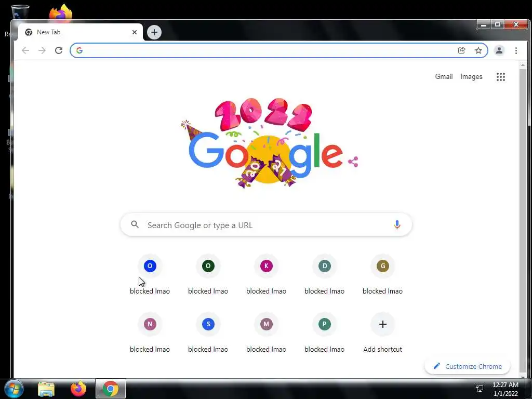
Task: Open the Firefox desktop shortcut icon
Action: [61, 12]
